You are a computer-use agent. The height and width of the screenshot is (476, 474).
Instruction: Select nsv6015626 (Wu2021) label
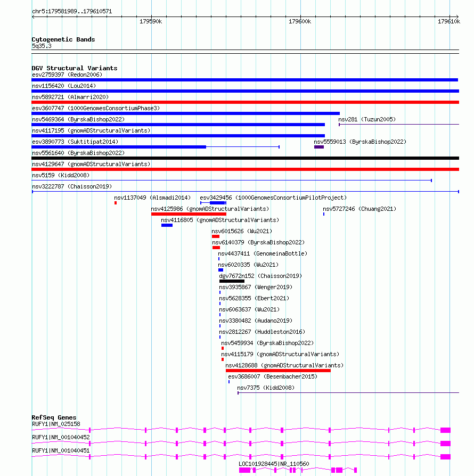pos(242,232)
